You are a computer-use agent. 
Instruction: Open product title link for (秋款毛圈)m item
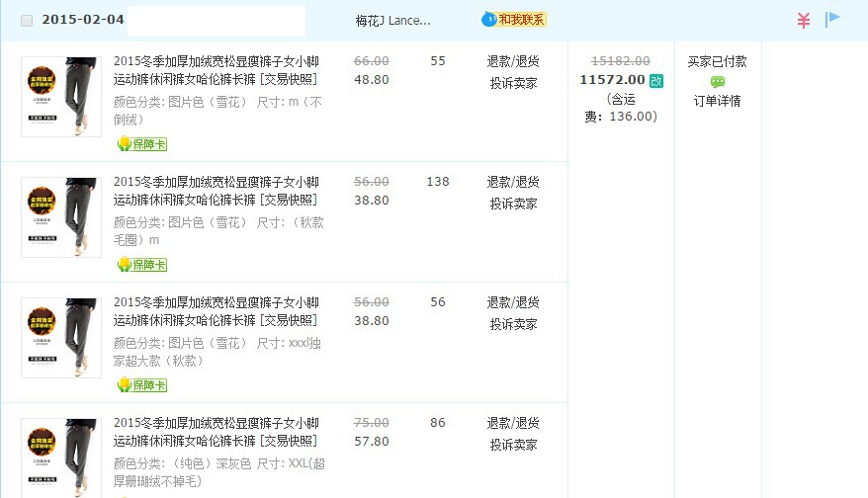point(217,191)
